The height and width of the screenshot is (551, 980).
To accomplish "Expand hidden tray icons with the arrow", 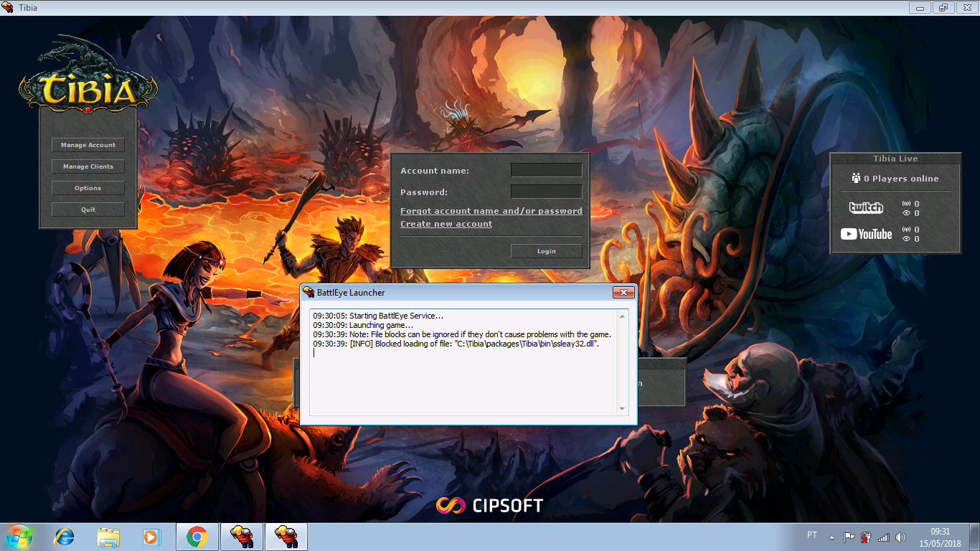I will pyautogui.click(x=831, y=536).
